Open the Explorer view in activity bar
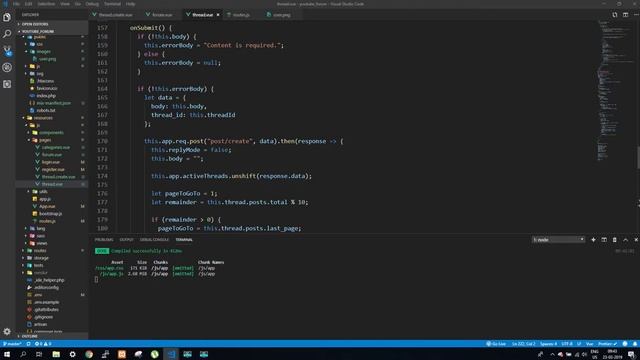 [x=7, y=17]
